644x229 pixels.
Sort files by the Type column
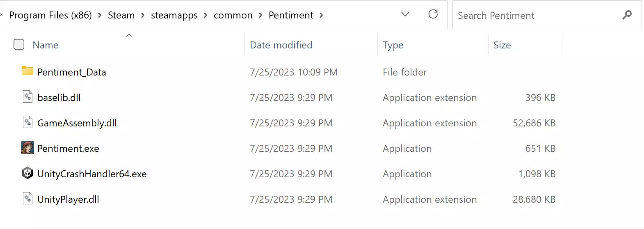[393, 45]
